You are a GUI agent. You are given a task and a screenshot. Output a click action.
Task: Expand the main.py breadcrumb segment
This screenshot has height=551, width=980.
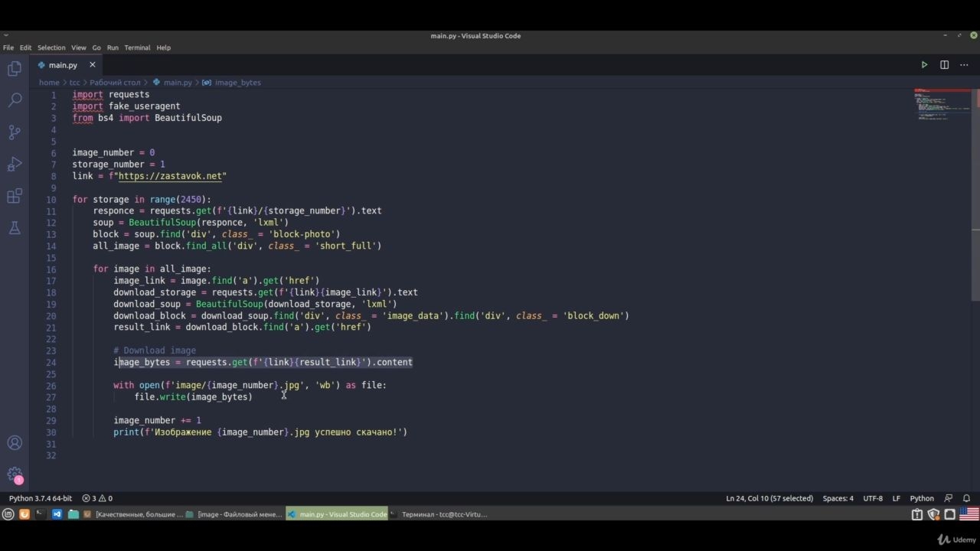pyautogui.click(x=172, y=83)
